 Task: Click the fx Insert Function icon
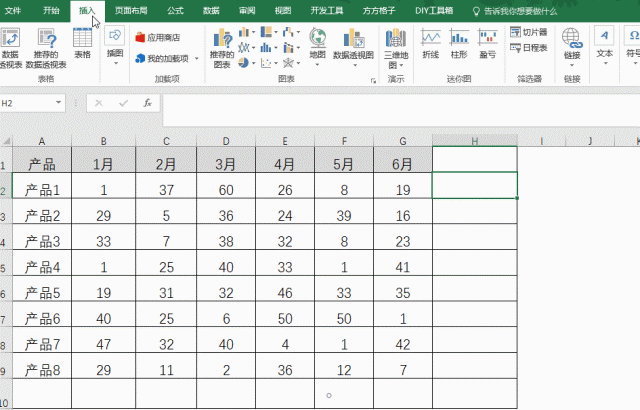coord(147,103)
